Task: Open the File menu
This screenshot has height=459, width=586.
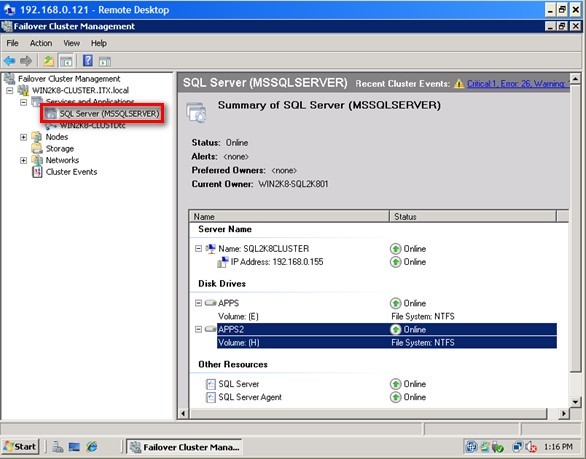Action: (12, 43)
